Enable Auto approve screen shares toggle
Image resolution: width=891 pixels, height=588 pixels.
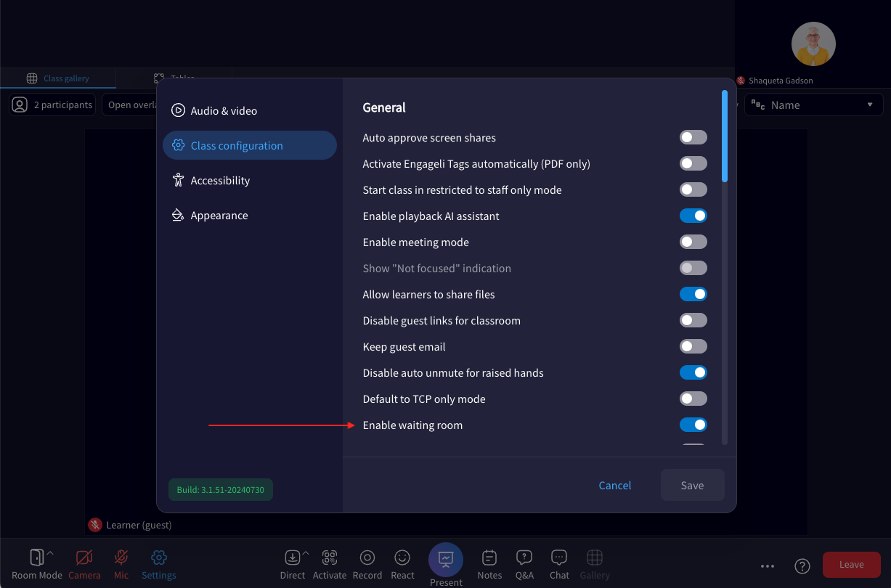point(693,137)
